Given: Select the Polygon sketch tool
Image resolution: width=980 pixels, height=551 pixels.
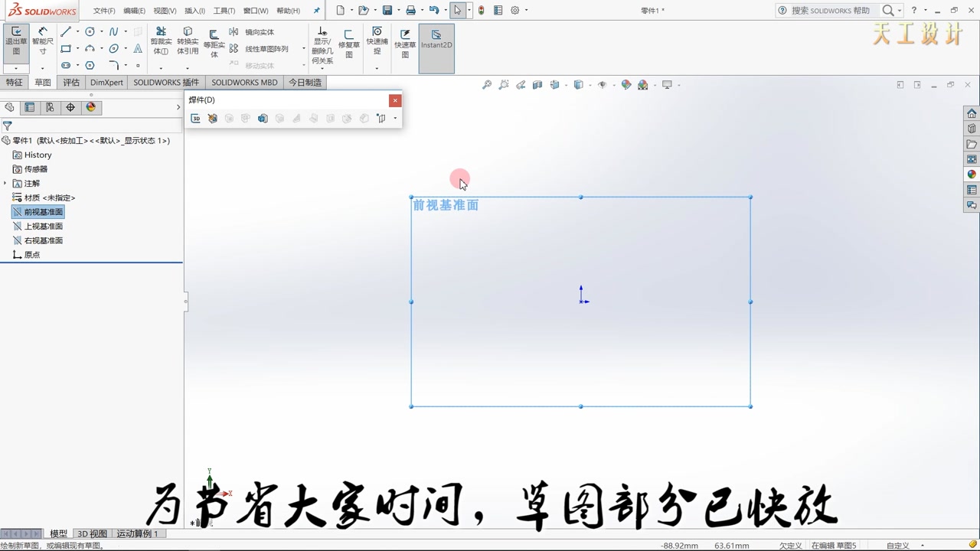Looking at the screenshot, I should [90, 65].
